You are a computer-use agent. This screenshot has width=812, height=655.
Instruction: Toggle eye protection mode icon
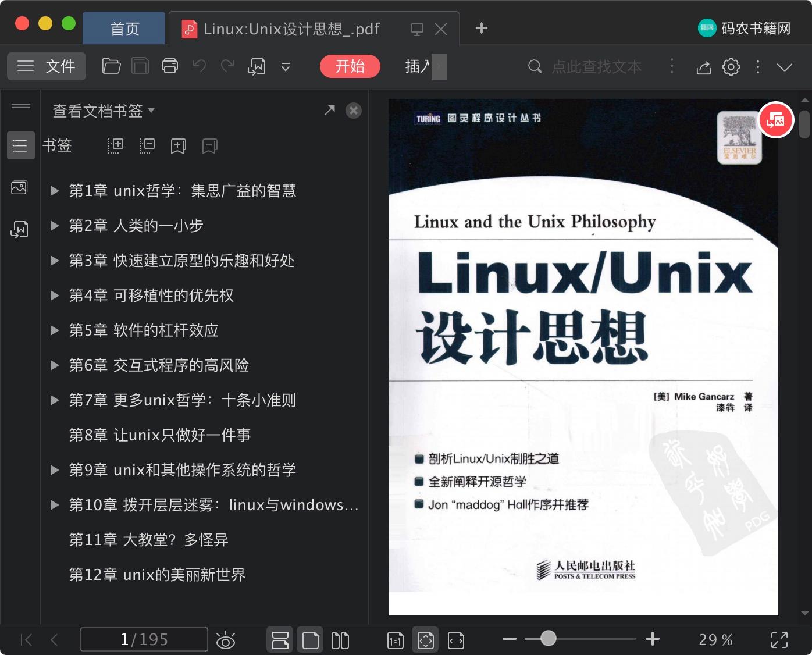[226, 640]
